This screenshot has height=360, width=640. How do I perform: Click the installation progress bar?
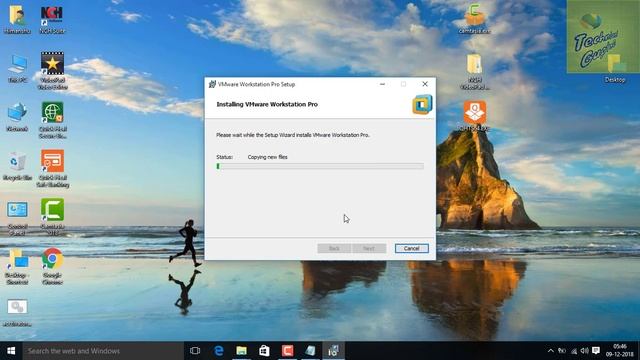[320, 166]
